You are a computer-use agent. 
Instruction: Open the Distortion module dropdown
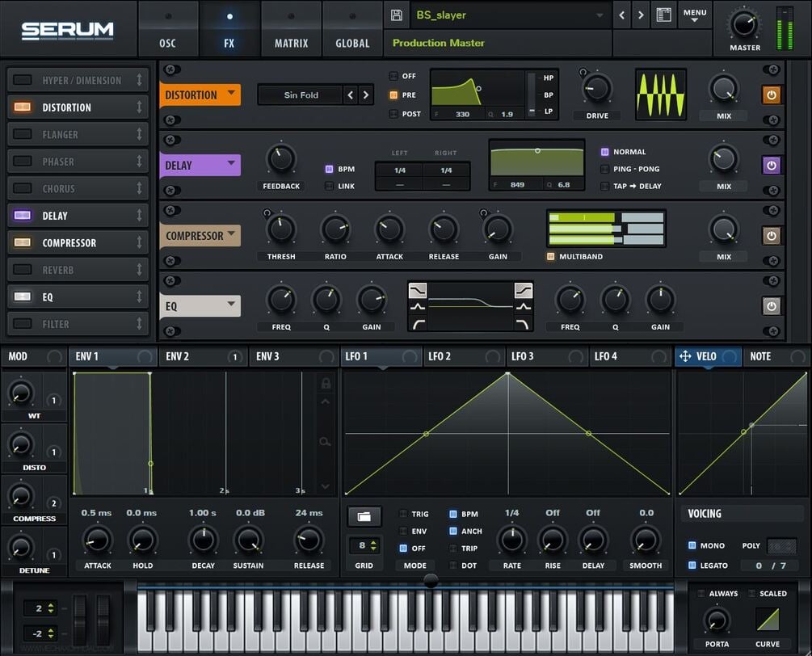click(231, 93)
